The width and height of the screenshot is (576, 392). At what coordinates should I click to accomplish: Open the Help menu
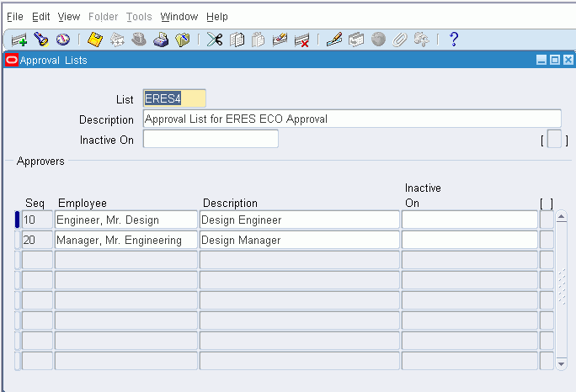click(x=217, y=17)
